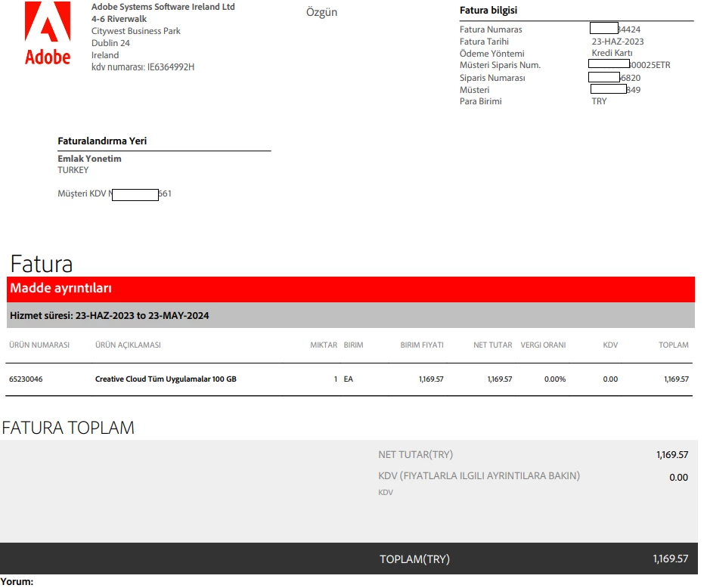Click the invoice date '23-HAZ-2023' value
Viewport: 707px width, 588px height.
[618, 42]
